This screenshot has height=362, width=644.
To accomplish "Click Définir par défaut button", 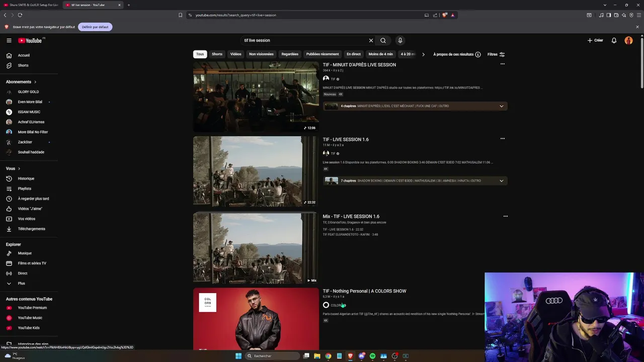I will pyautogui.click(x=95, y=27).
